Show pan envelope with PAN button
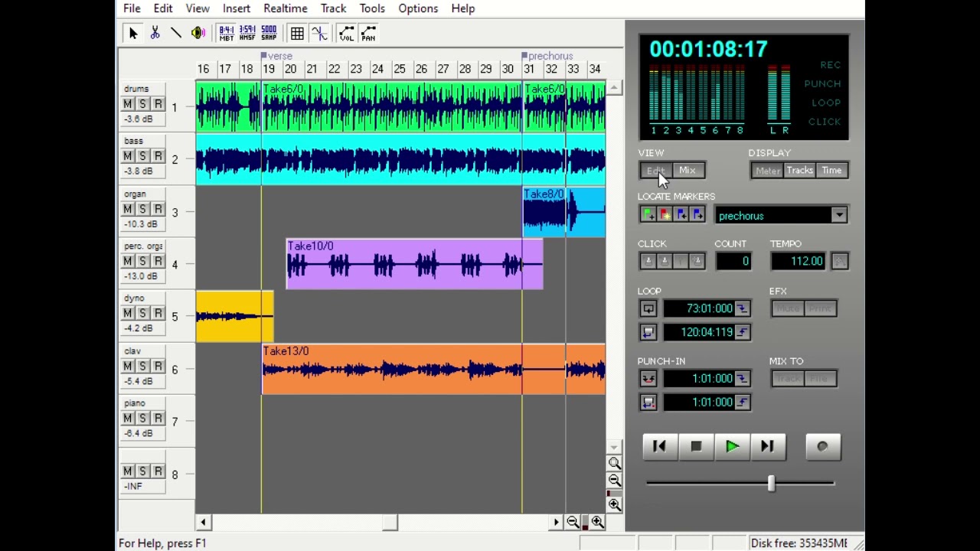The height and width of the screenshot is (551, 980). coord(368,33)
